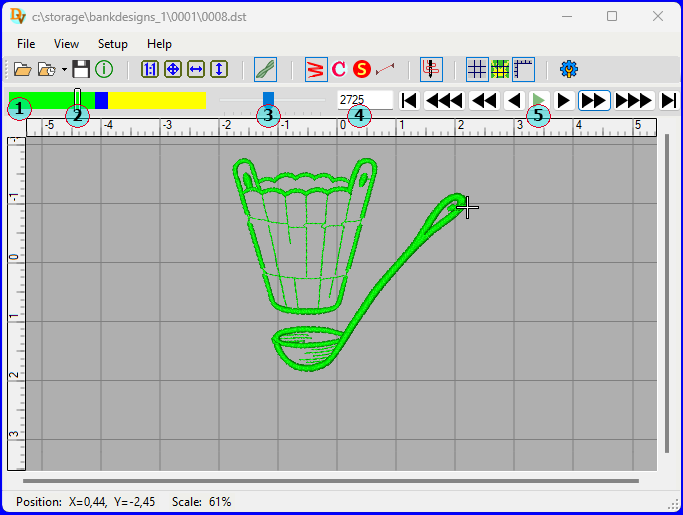Open the design info icon
Image resolution: width=683 pixels, height=515 pixels.
pyautogui.click(x=104, y=69)
